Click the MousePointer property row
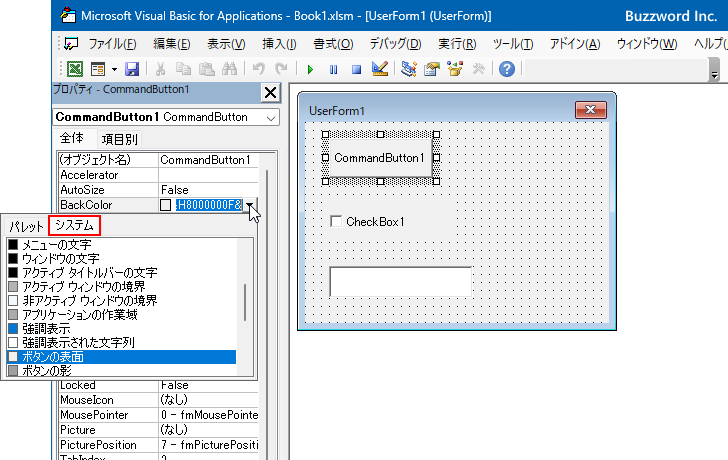The width and height of the screenshot is (728, 460). [x=158, y=415]
